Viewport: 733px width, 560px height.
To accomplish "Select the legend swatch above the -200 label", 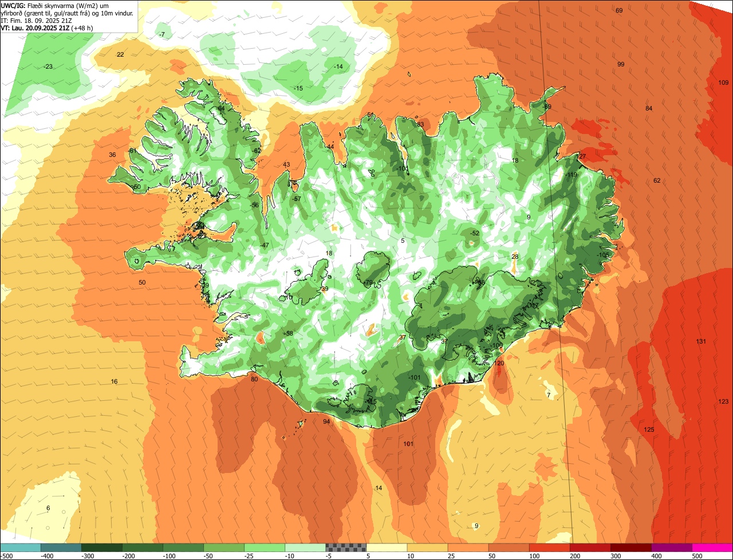I will [x=143, y=547].
